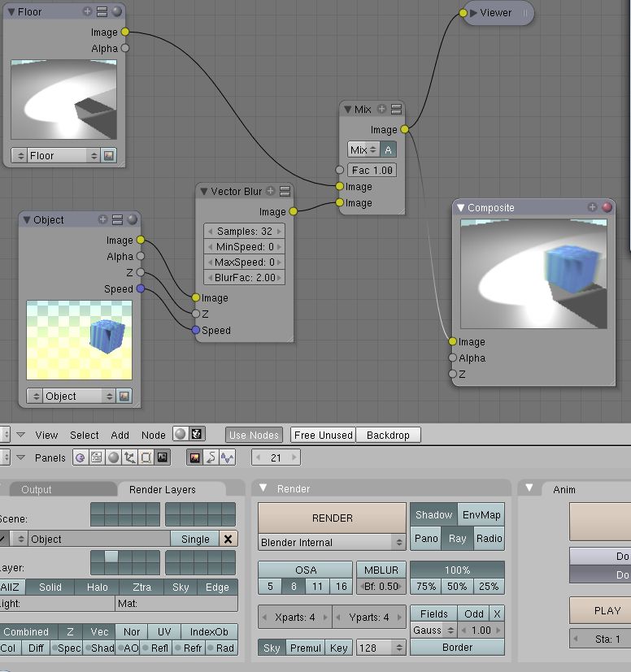Open Scene context image icon
631x672 pixels.
(x=162, y=457)
